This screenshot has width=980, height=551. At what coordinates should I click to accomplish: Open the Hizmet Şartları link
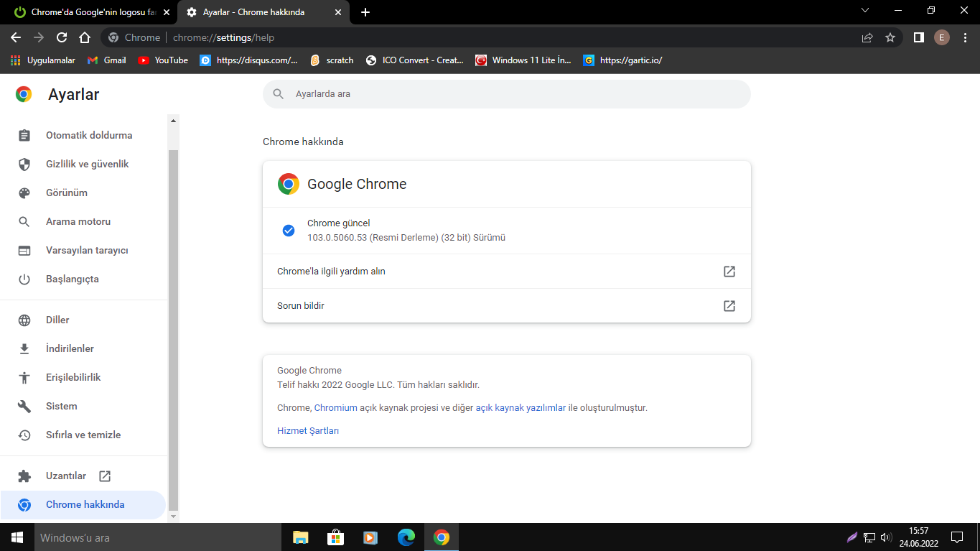click(x=308, y=431)
